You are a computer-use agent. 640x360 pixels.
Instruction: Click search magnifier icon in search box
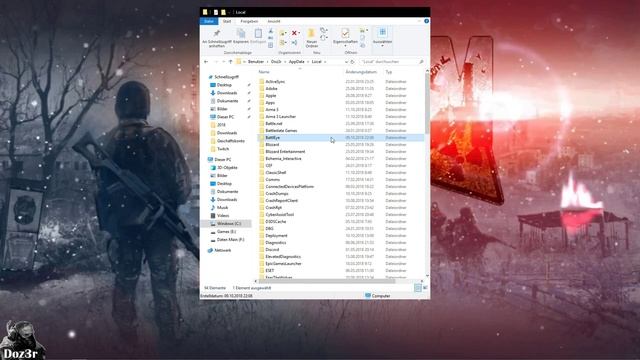(421, 62)
